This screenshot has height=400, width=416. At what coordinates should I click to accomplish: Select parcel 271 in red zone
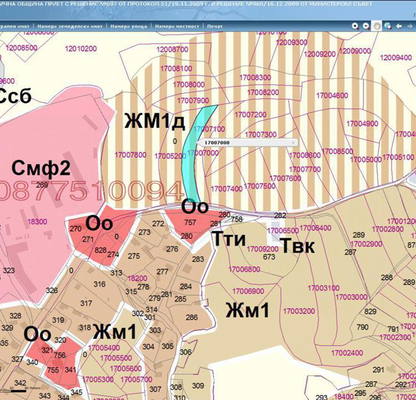88,239
